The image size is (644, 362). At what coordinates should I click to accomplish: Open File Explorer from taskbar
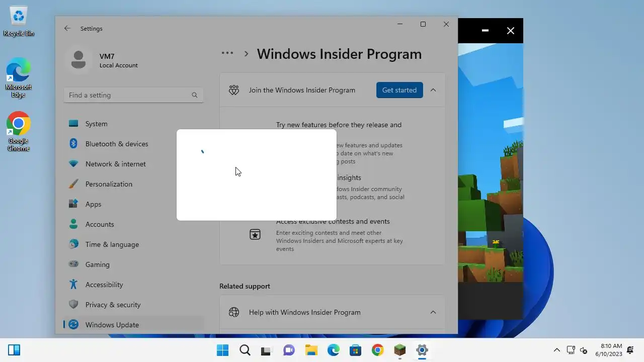[311, 350]
